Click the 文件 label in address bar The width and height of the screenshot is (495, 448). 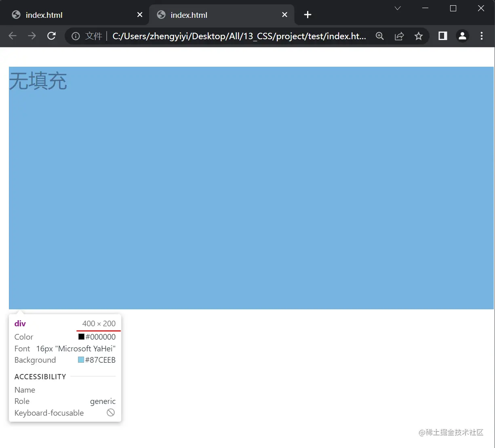coord(94,36)
